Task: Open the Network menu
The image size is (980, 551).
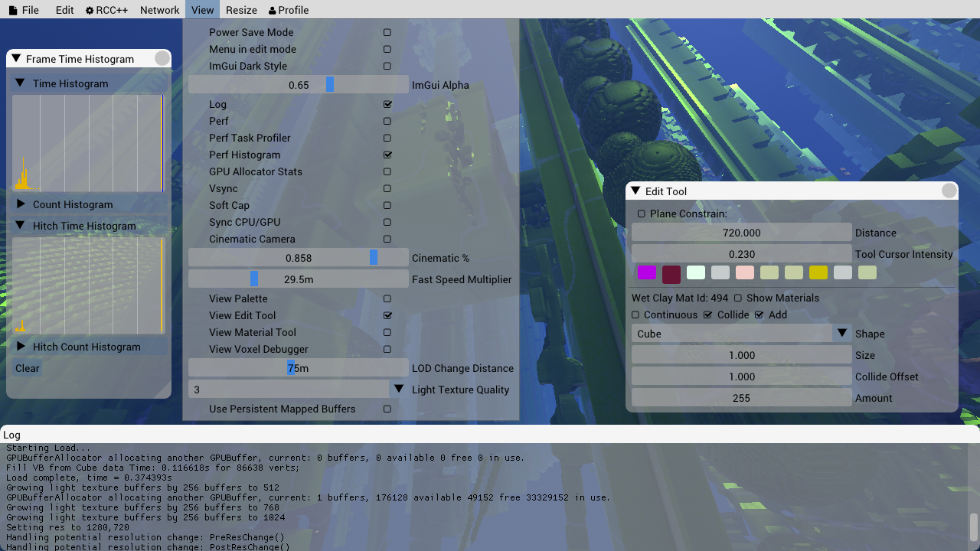Action: (x=160, y=10)
